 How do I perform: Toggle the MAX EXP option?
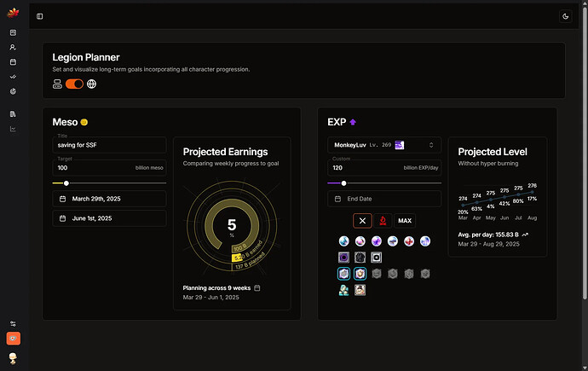point(405,220)
